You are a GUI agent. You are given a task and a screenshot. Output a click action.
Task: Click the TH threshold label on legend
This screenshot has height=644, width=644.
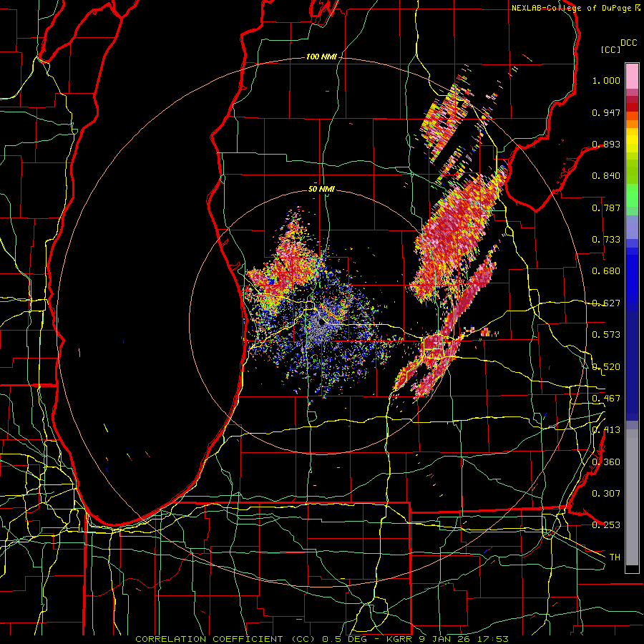[615, 557]
